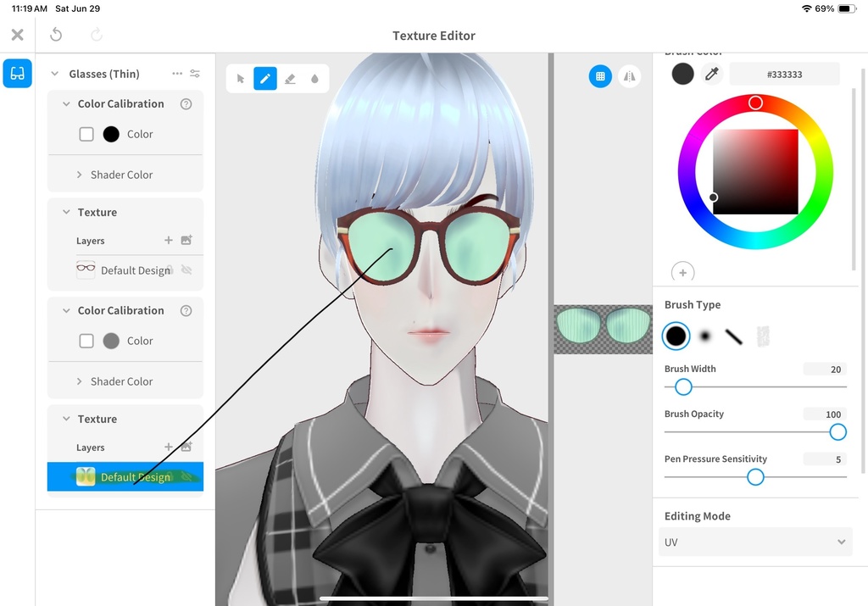Open the black calibration color swatch
Image resolution: width=868 pixels, height=606 pixels.
pyautogui.click(x=111, y=134)
